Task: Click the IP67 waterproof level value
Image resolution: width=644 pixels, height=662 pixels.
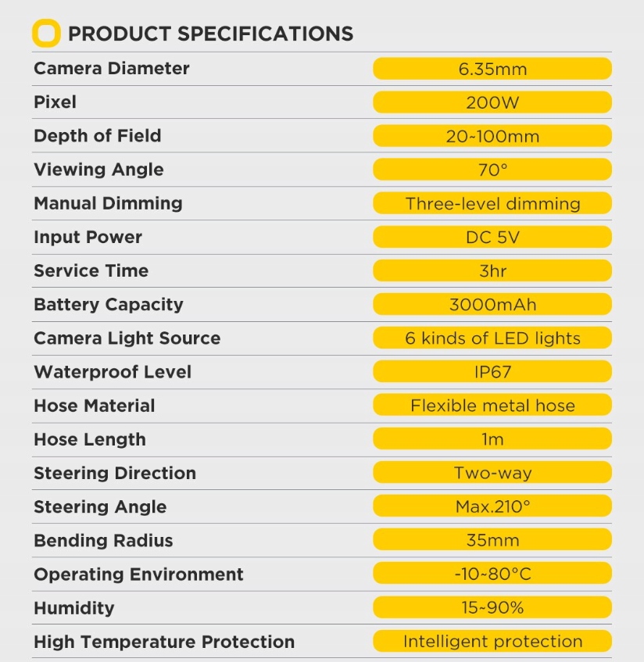Action: click(x=492, y=371)
